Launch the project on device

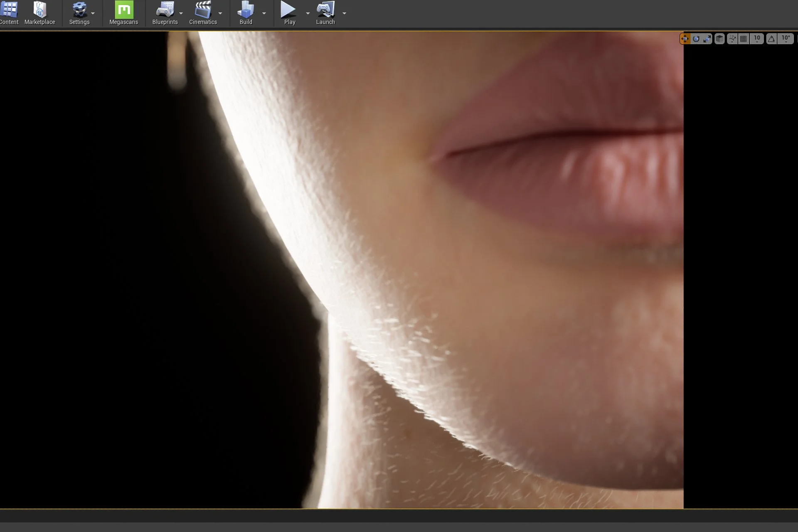click(325, 13)
